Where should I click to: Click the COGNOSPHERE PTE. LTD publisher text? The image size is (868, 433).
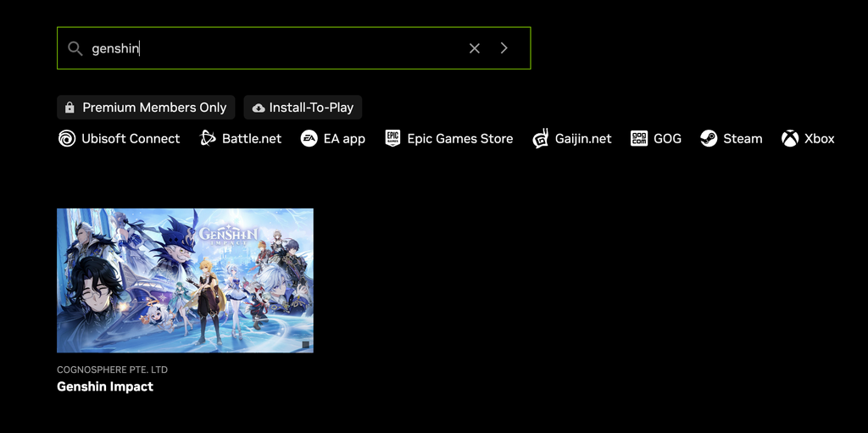click(113, 369)
